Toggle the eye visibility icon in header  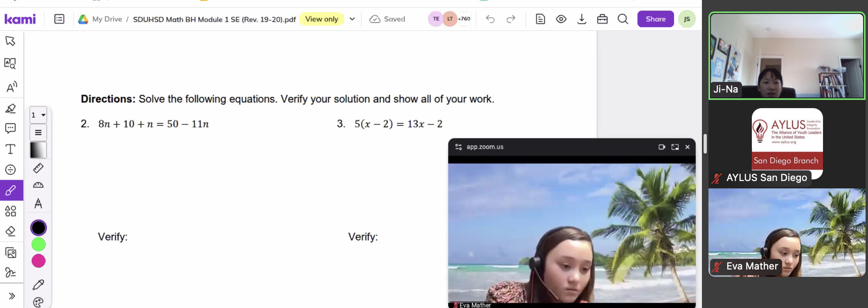pos(561,19)
